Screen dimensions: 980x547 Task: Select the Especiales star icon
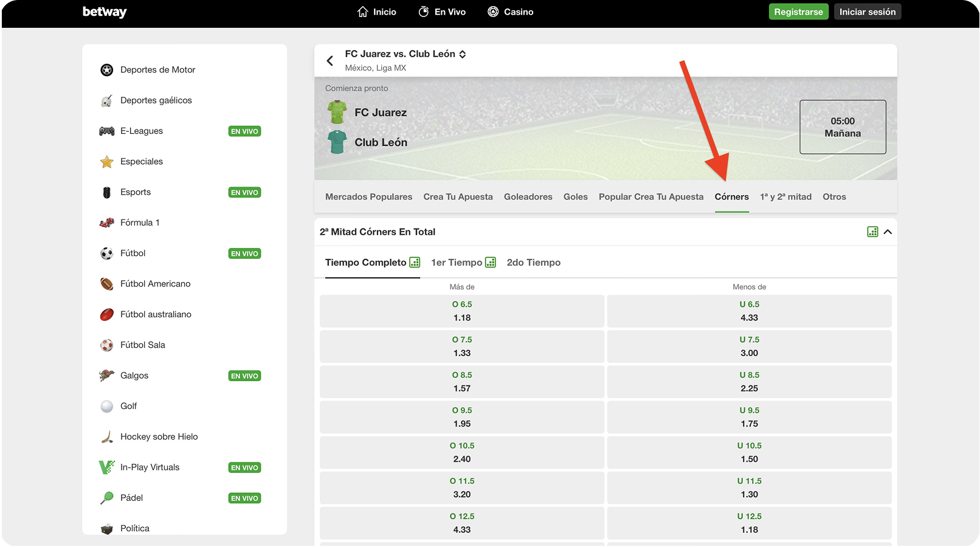(x=107, y=162)
